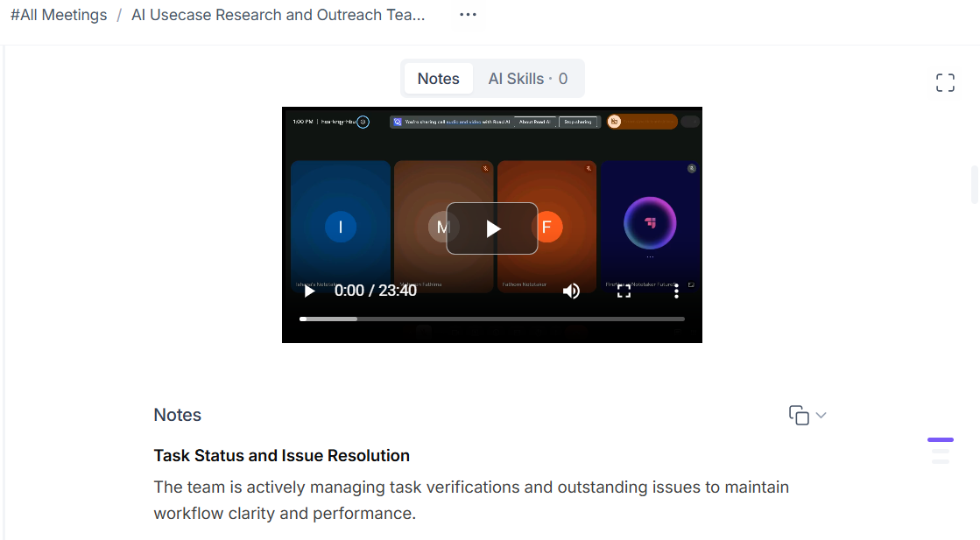Click participant avatar I in the video

pyautogui.click(x=341, y=227)
